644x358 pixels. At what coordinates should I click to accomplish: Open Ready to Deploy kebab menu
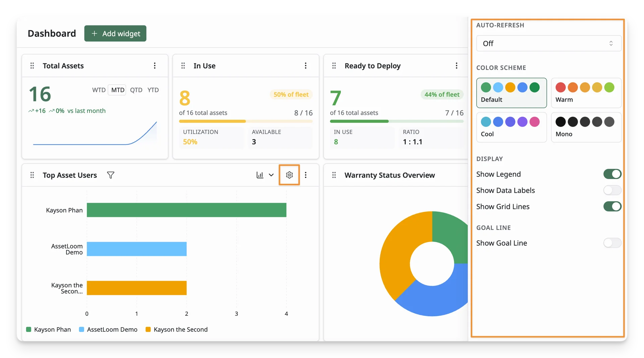457,66
